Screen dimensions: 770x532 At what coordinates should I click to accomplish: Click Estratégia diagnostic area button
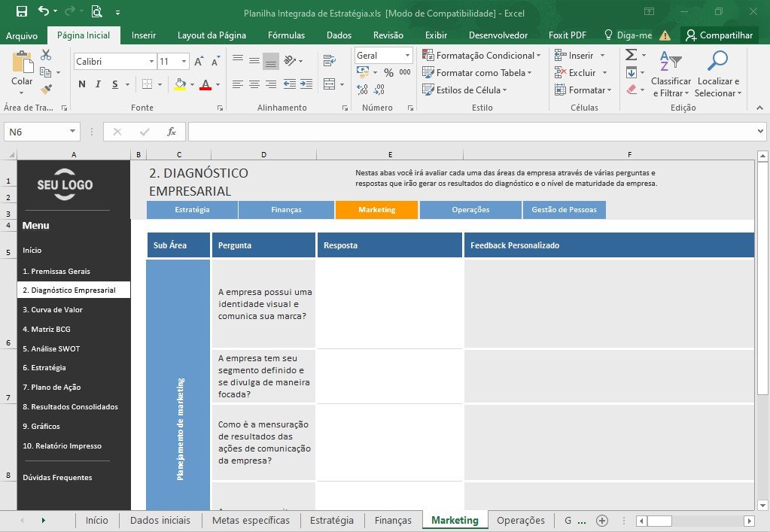192,209
